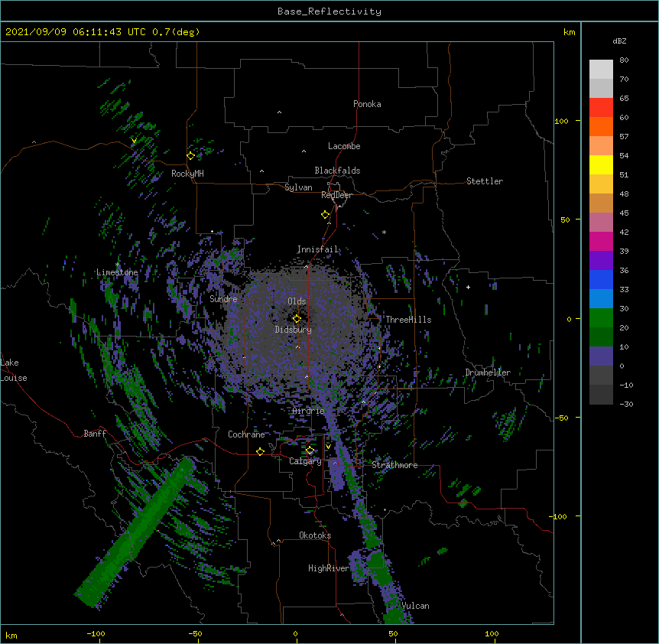Click the Blackfalds label
This screenshot has height=644, width=659.
337,171
